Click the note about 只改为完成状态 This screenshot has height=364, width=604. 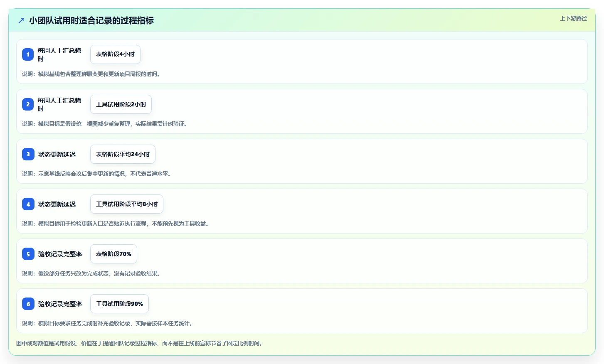point(91,273)
